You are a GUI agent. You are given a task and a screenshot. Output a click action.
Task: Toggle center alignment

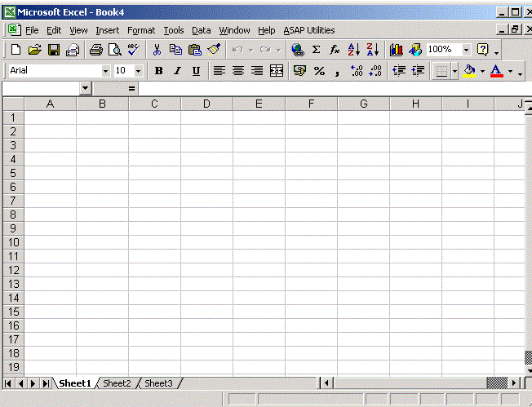pos(238,71)
